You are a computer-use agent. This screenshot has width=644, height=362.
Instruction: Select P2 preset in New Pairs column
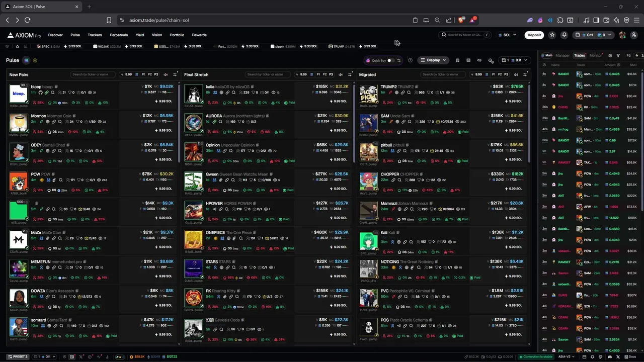click(149, 74)
